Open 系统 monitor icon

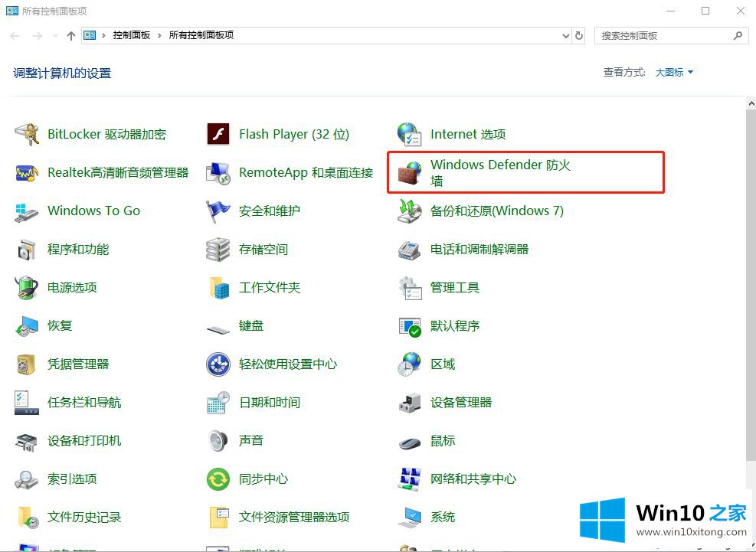pyautogui.click(x=411, y=518)
